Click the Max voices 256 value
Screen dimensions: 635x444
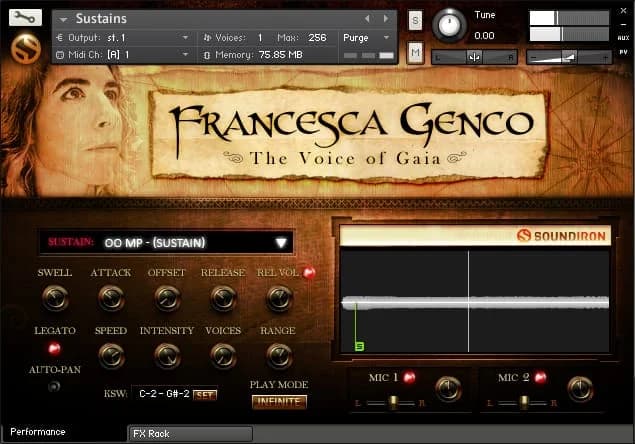(317, 38)
